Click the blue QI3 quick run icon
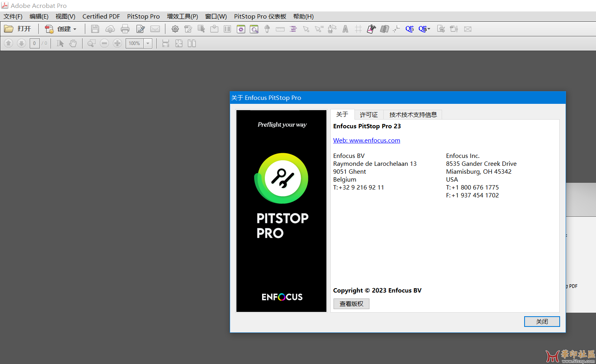 pyautogui.click(x=410, y=29)
